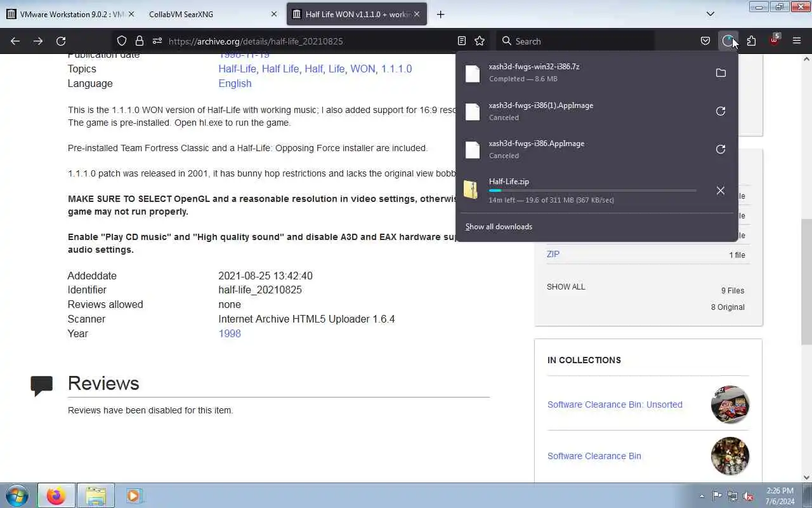Screen dimensions: 812x508
Task: Click Firefox in the taskbar
Action: [56, 496]
